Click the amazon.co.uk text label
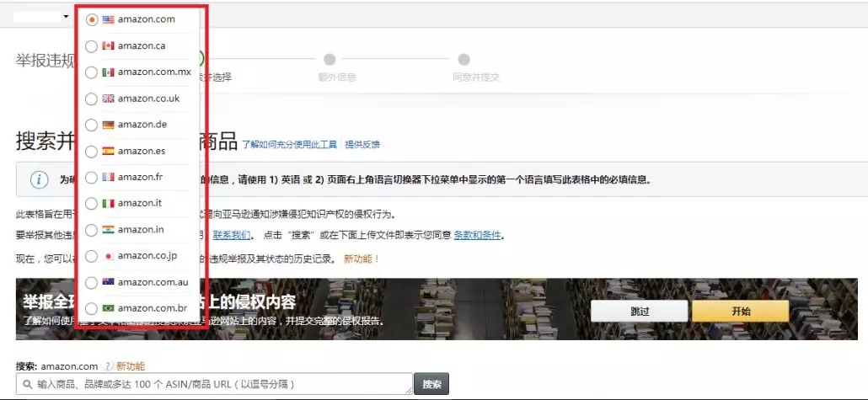Screen dimensions: 868x400 (x=148, y=99)
